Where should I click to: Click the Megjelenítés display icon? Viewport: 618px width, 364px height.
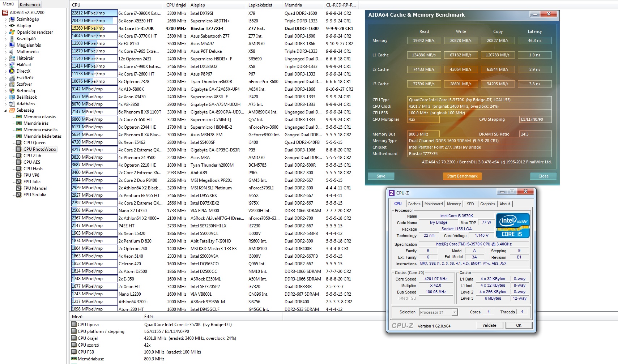click(x=12, y=45)
